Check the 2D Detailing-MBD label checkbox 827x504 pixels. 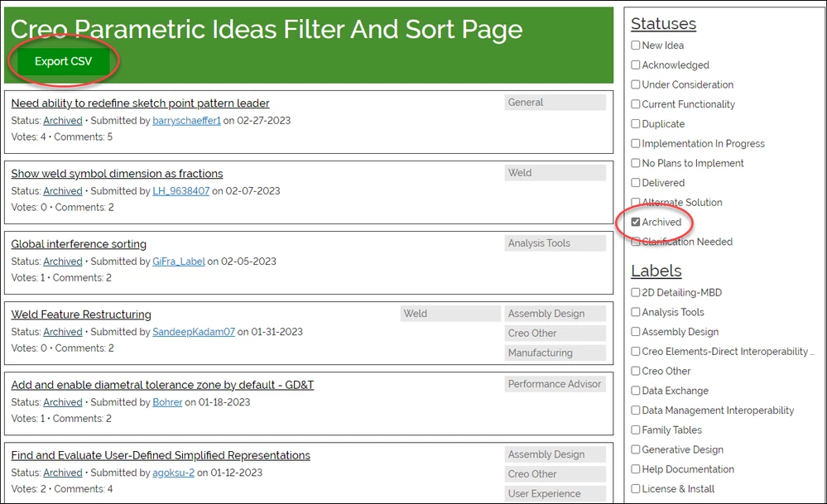click(636, 293)
